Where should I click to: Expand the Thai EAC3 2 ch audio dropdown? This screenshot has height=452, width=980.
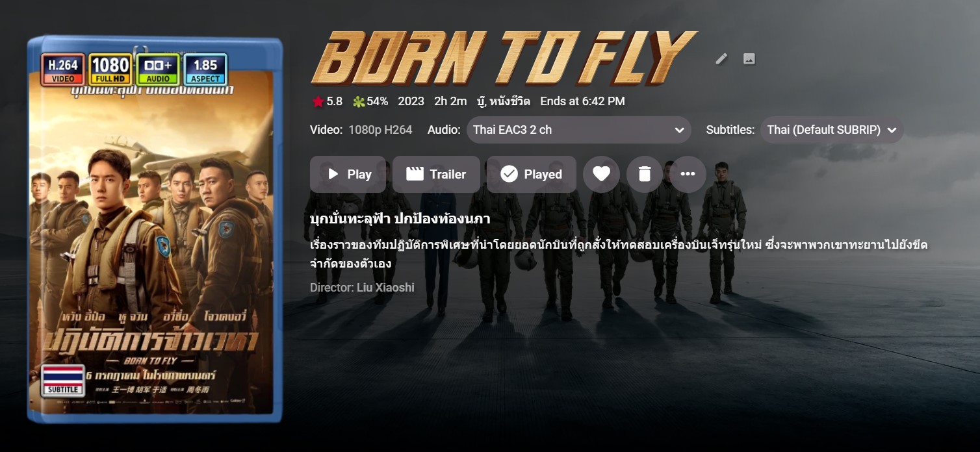pos(578,130)
